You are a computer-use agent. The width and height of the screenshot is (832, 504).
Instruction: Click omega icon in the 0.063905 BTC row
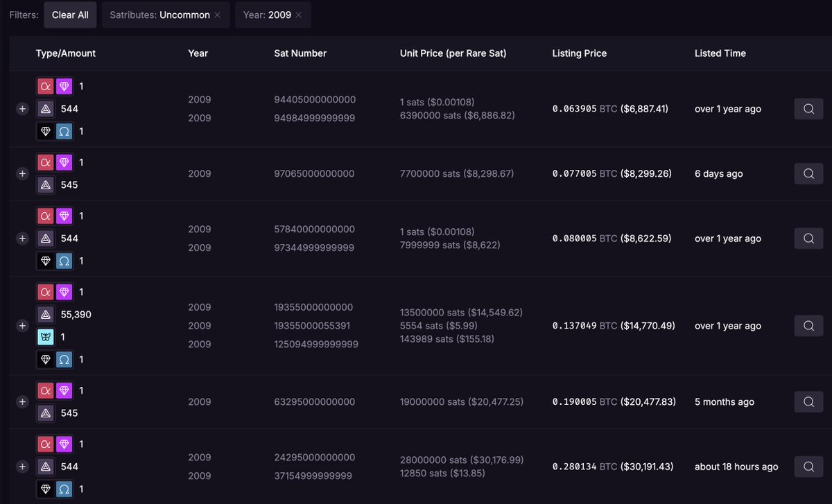(x=64, y=132)
